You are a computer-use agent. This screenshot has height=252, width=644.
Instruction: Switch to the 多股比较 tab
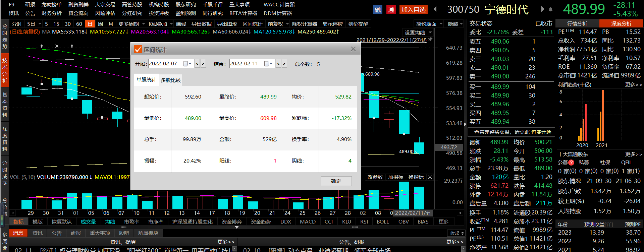click(x=170, y=80)
